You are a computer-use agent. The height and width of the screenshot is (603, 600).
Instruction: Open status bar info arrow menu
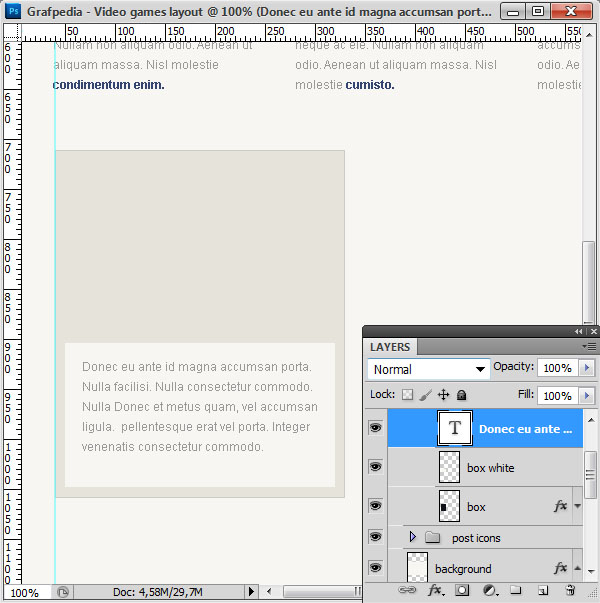[x=251, y=591]
